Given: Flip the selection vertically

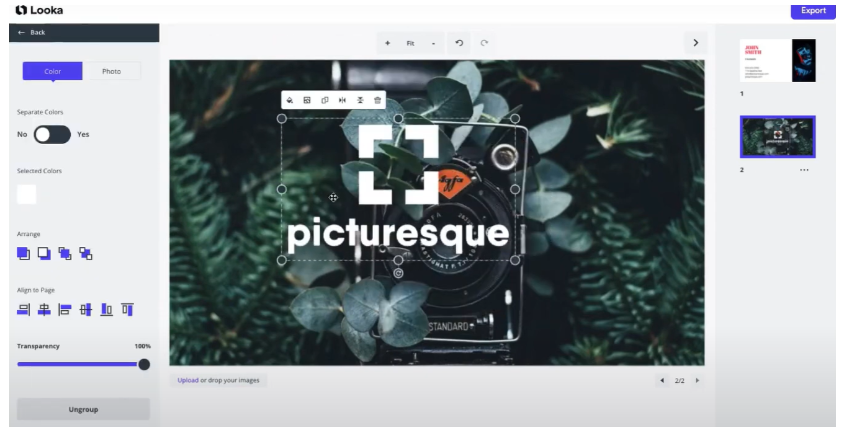Looking at the screenshot, I should 360,100.
